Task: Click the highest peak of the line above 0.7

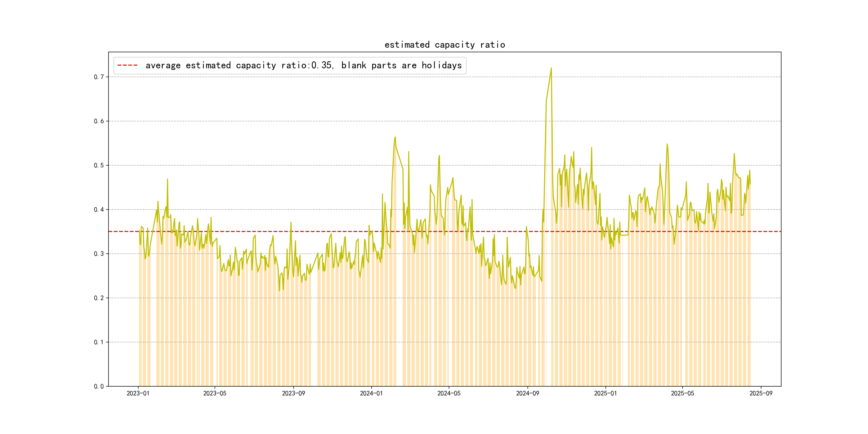Action: pyautogui.click(x=551, y=68)
